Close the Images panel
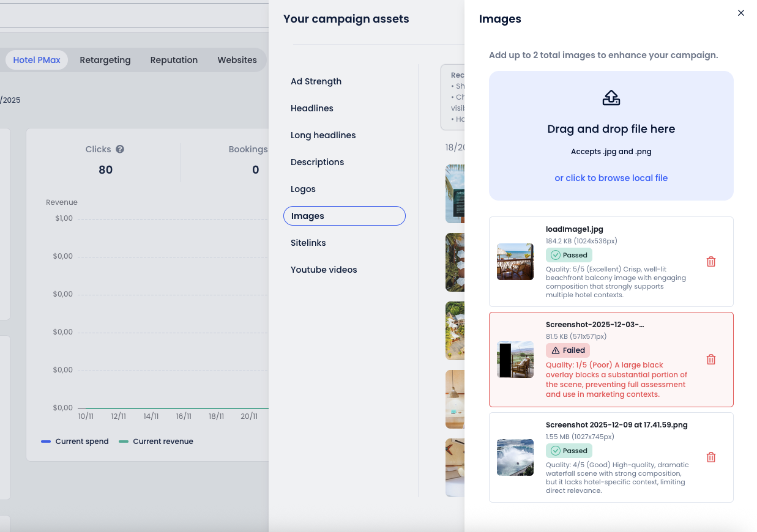Screen dimensions: 757x532 point(740,13)
